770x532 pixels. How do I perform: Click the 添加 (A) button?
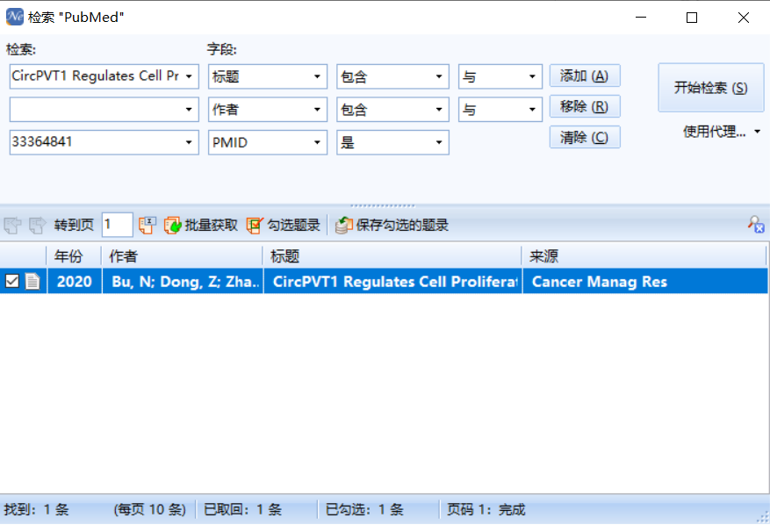tap(585, 76)
